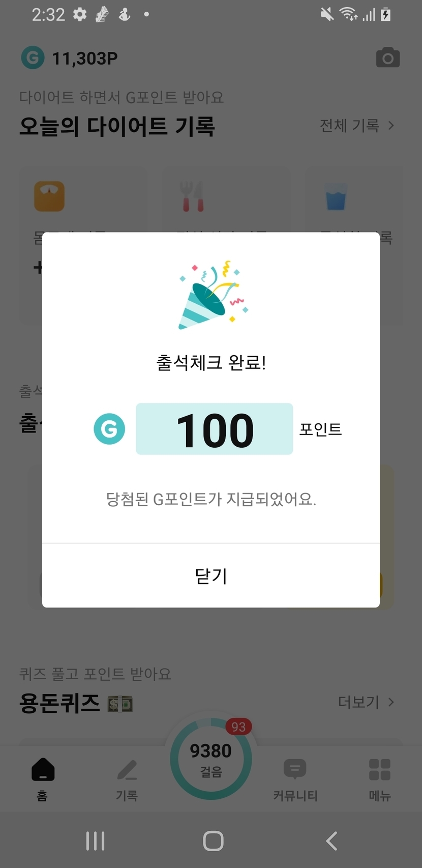
Task: Tap the camera icon at top right
Action: pos(388,58)
